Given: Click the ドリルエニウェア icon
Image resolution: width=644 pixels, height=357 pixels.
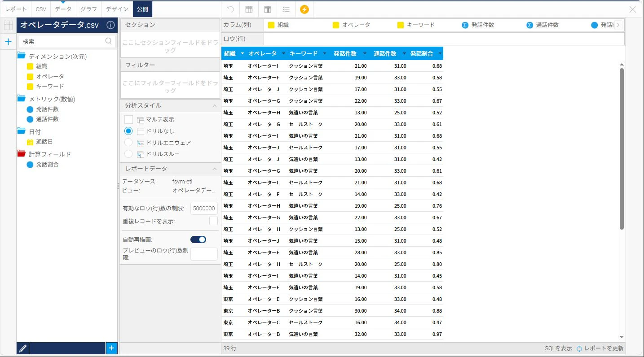Looking at the screenshot, I should [x=141, y=143].
